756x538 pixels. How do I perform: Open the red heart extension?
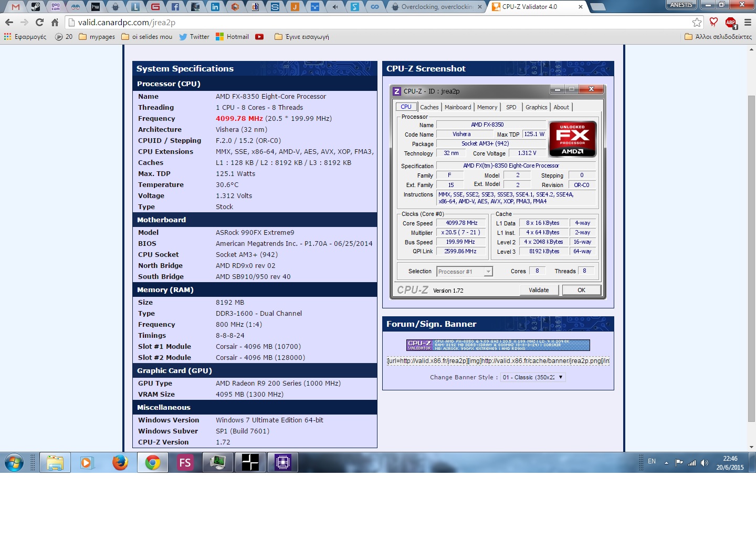(x=713, y=22)
